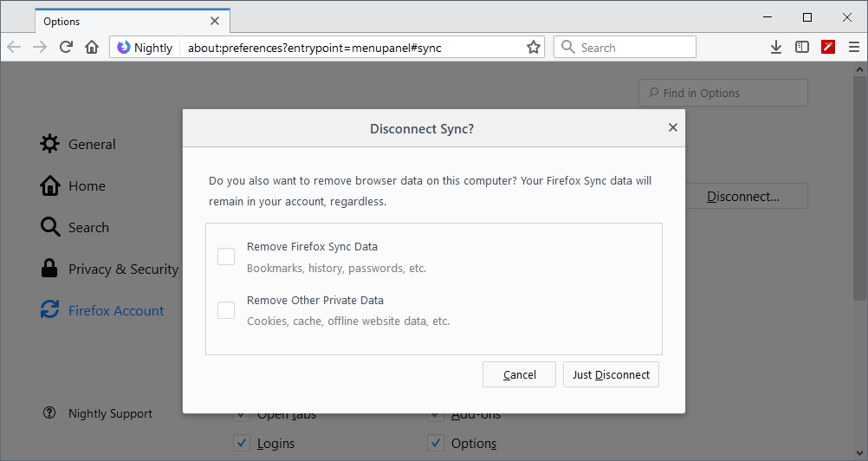Image resolution: width=868 pixels, height=461 pixels.
Task: Click 'Bookmarks, history, passwords, etc.' text
Action: (337, 269)
